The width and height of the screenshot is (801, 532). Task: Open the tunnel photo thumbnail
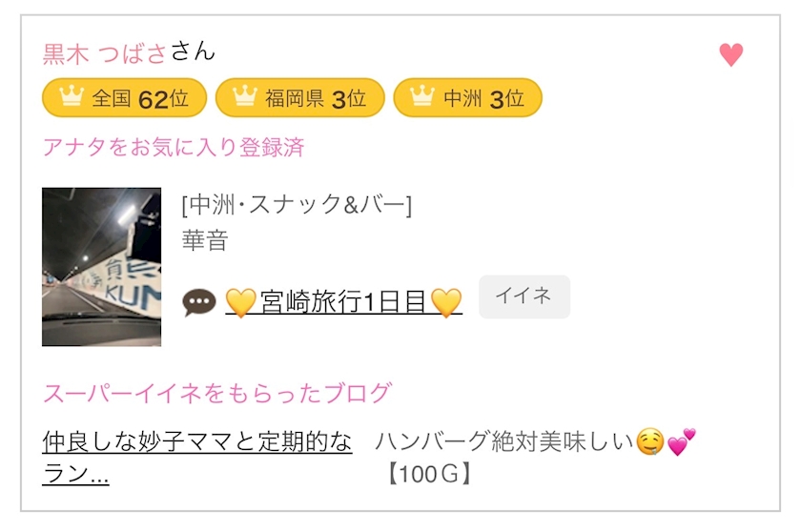(x=101, y=266)
